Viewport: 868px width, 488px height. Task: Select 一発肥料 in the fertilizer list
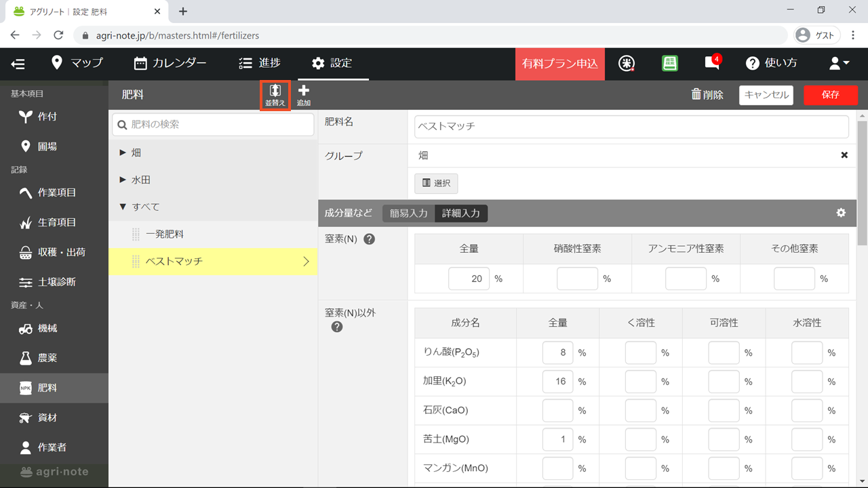(x=213, y=234)
